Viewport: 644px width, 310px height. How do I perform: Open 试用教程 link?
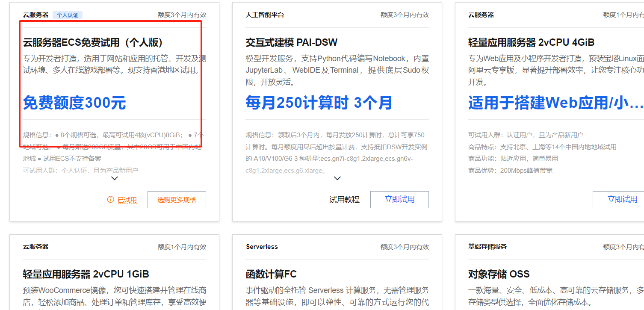tap(344, 200)
